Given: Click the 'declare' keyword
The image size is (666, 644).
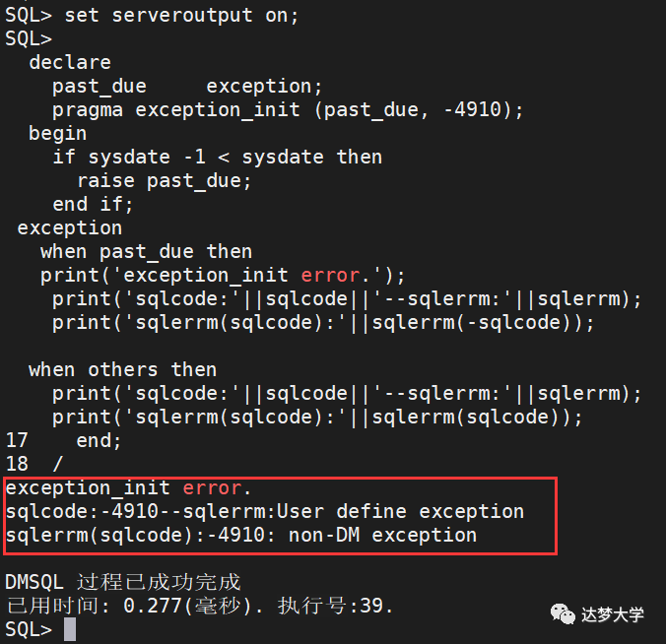Looking at the screenshot, I should coord(70,62).
